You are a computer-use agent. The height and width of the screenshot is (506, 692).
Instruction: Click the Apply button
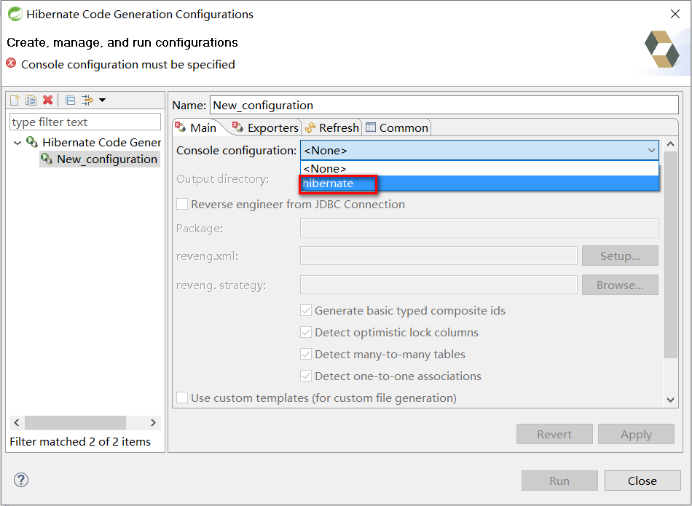(636, 434)
